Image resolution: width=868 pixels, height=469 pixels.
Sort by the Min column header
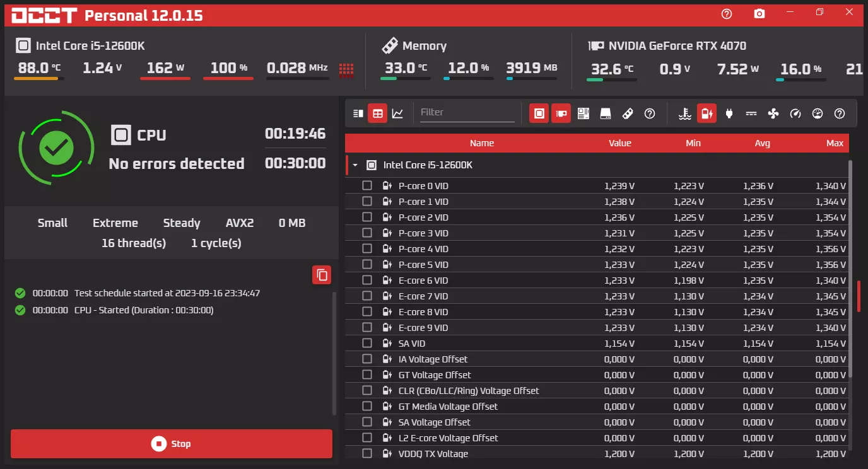click(693, 143)
